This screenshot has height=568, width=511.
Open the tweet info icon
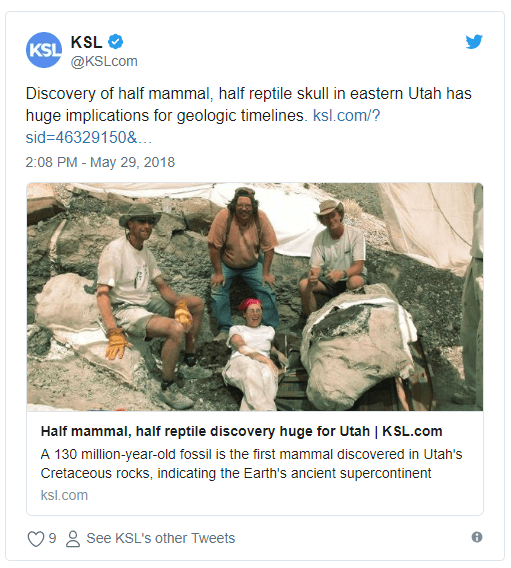(477, 537)
